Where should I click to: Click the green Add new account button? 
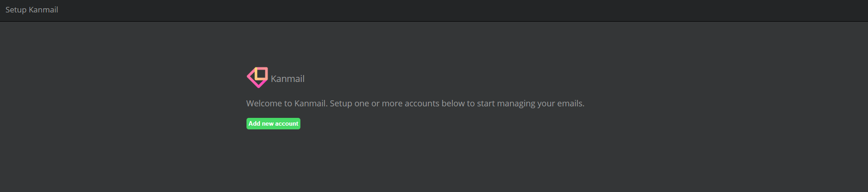[273, 123]
